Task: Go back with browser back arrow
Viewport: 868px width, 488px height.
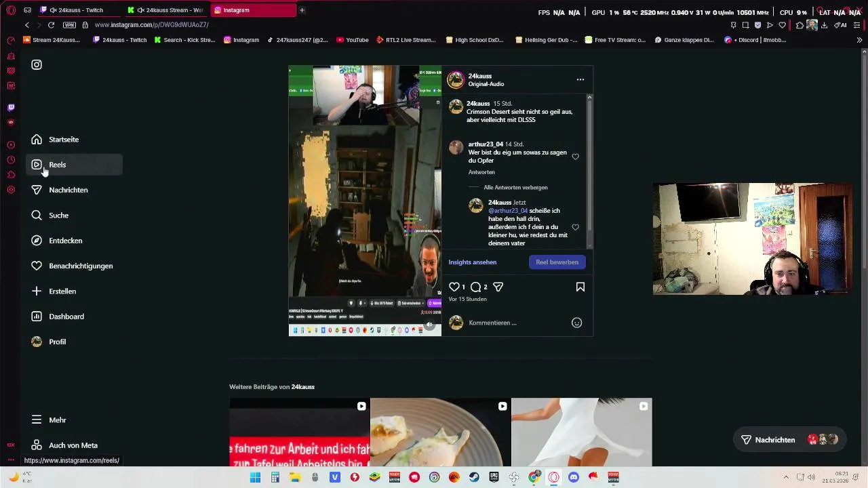Action: tap(27, 25)
